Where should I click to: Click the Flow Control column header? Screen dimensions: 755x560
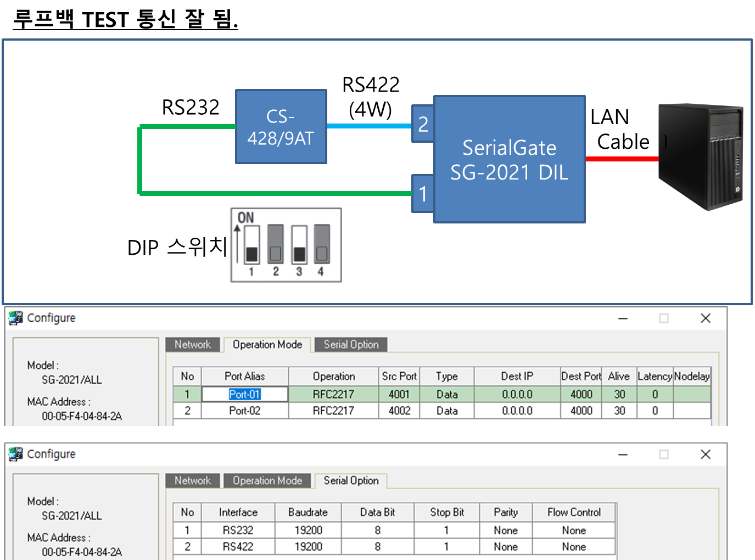574,512
